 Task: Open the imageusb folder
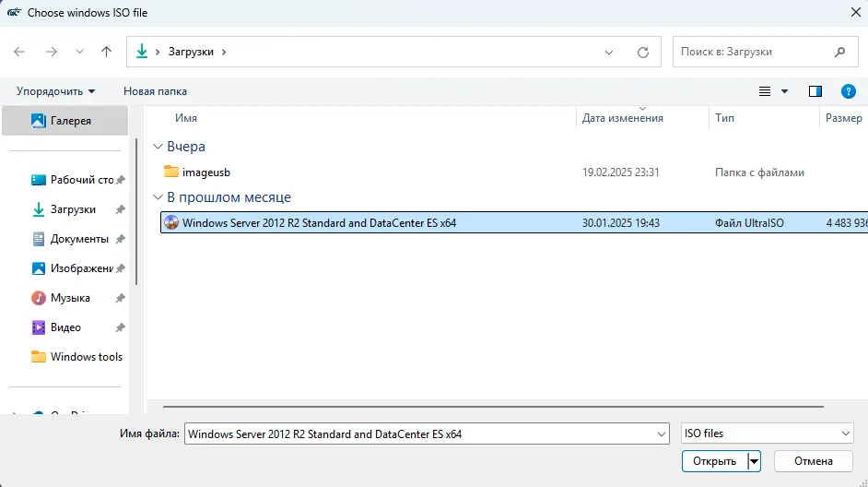click(x=205, y=172)
